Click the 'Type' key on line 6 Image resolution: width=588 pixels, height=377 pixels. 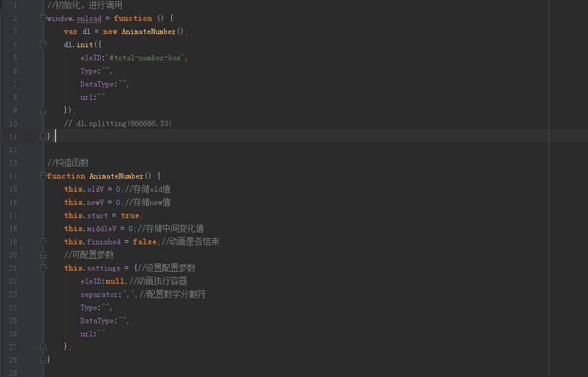tap(88, 71)
